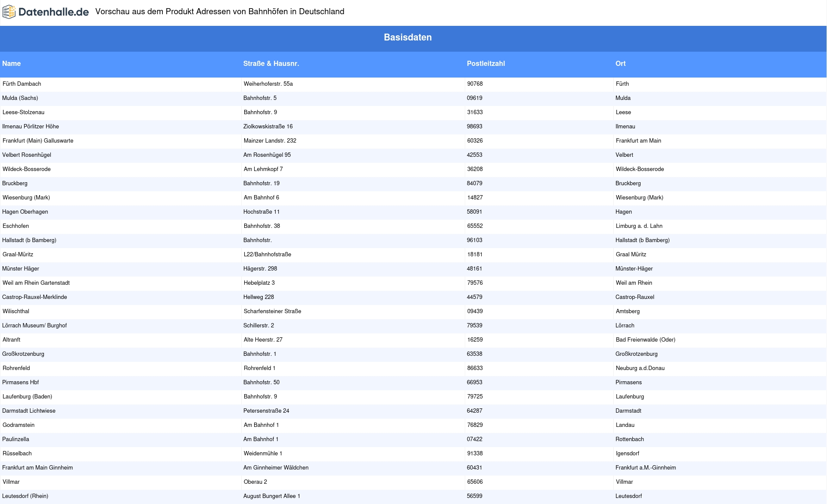Select Hagen Oberhagen station name

25,212
